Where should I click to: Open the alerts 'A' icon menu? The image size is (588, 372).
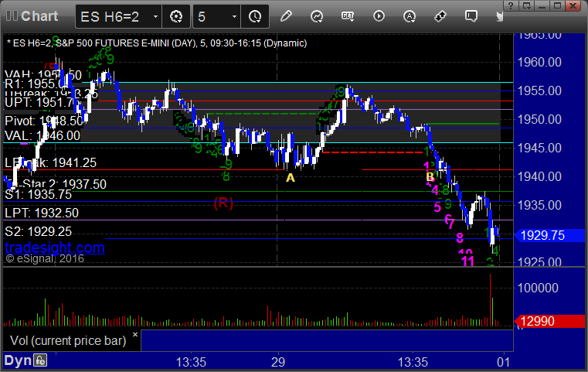pos(410,16)
